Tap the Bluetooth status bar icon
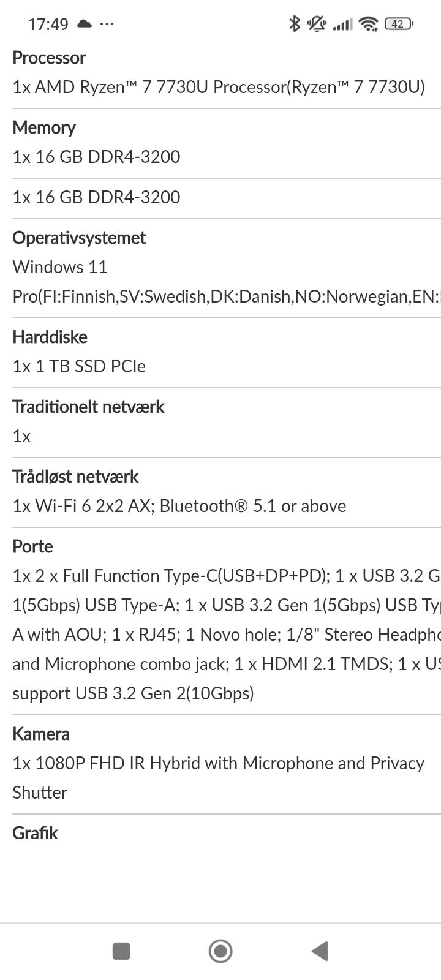The width and height of the screenshot is (441, 980). click(295, 24)
